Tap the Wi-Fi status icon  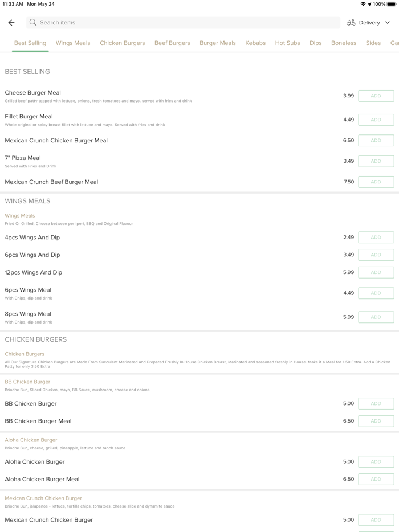pos(363,4)
